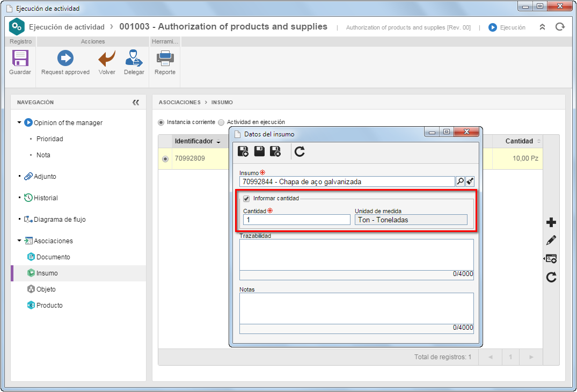This screenshot has width=577, height=392.
Task: Select the Actividad en ejecución radio button
Action: pos(221,122)
